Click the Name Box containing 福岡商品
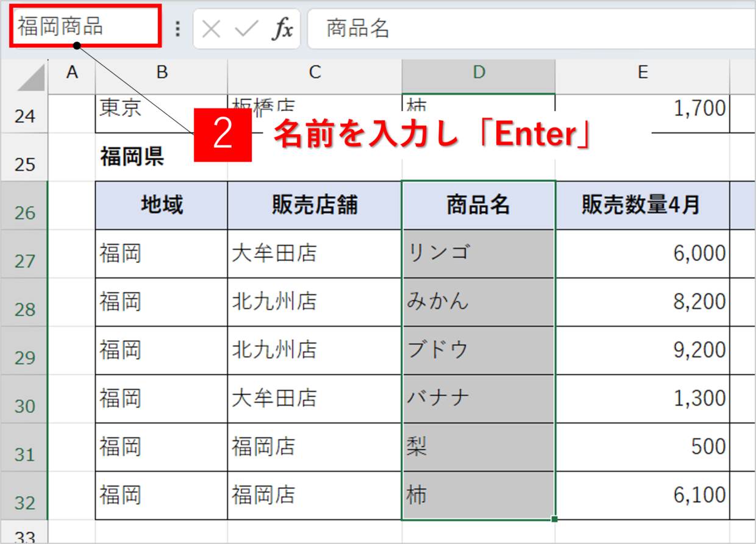This screenshot has height=544, width=756. tap(85, 27)
